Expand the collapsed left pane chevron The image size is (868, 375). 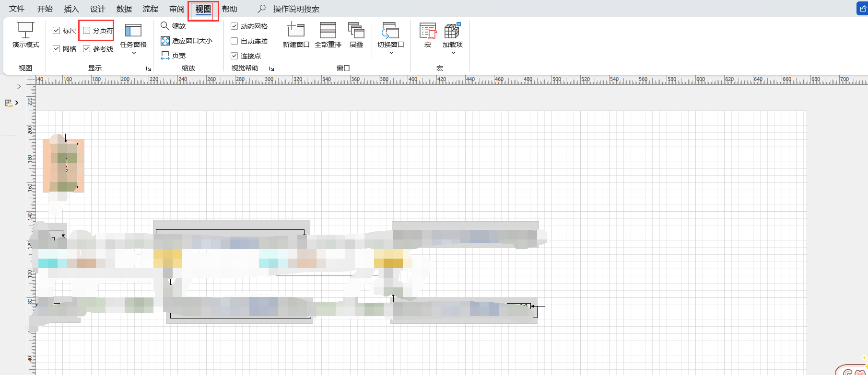click(x=19, y=87)
